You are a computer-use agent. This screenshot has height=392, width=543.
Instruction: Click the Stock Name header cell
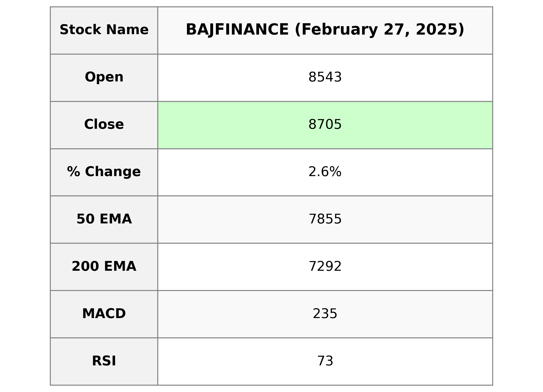point(104,30)
